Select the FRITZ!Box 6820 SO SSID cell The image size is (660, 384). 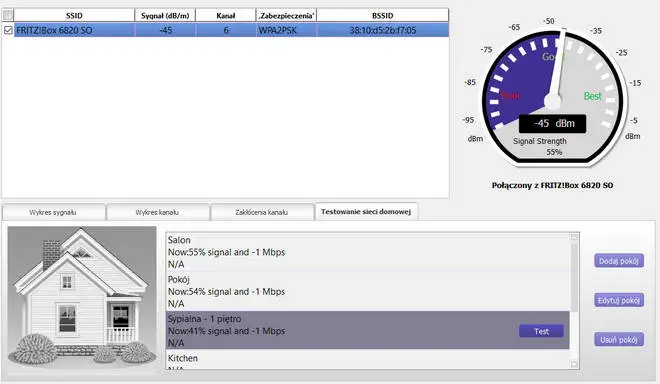click(75, 30)
